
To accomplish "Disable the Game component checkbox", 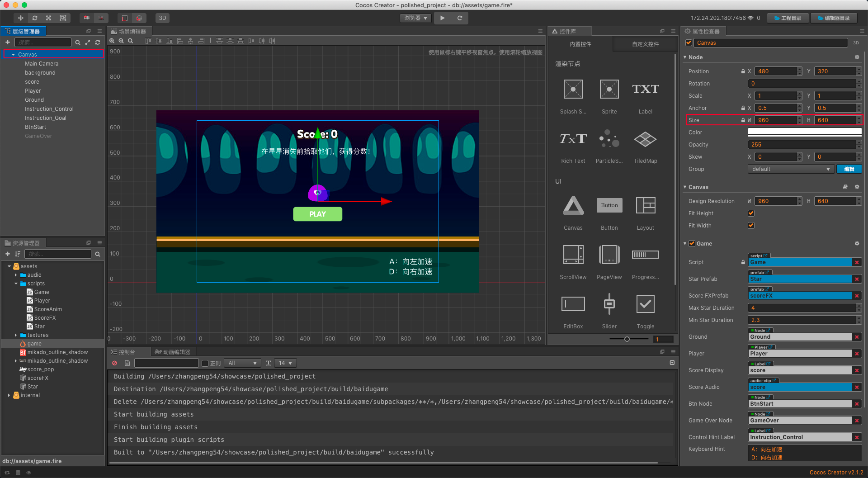I will click(x=692, y=243).
